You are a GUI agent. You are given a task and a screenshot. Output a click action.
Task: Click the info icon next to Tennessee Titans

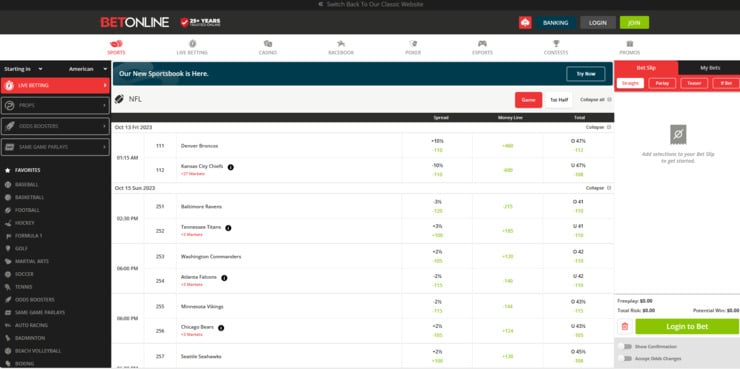pyautogui.click(x=228, y=228)
